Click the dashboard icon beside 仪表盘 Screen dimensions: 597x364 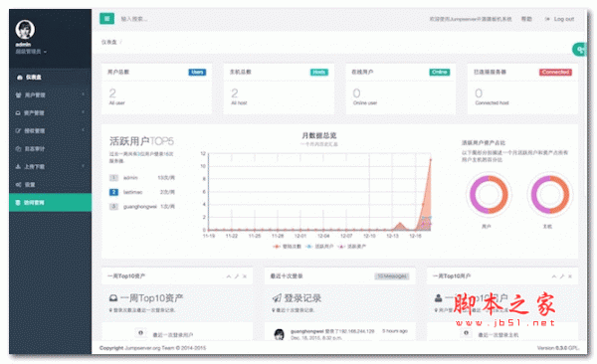pyautogui.click(x=20, y=78)
